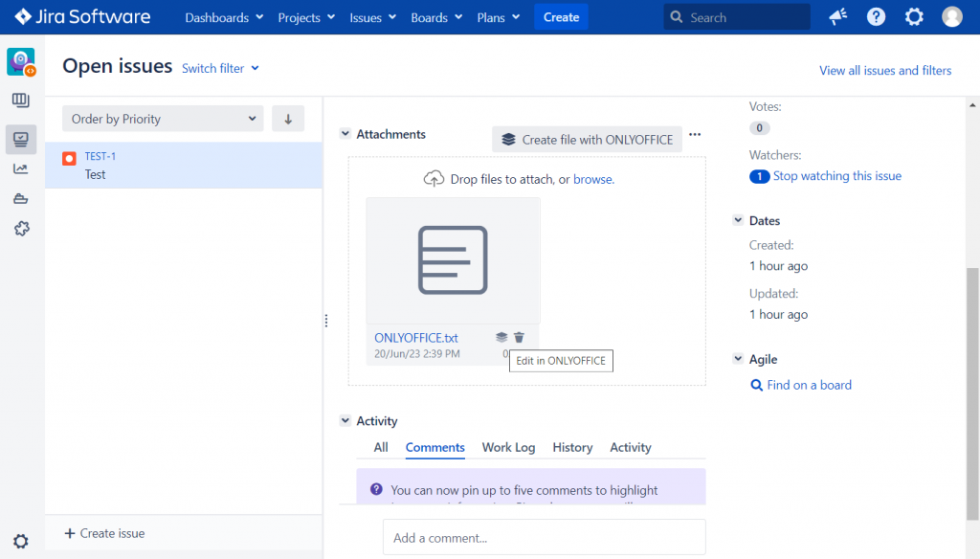Click the Releases ship icon in sidebar
Image resolution: width=980 pixels, height=559 pixels.
[21, 199]
